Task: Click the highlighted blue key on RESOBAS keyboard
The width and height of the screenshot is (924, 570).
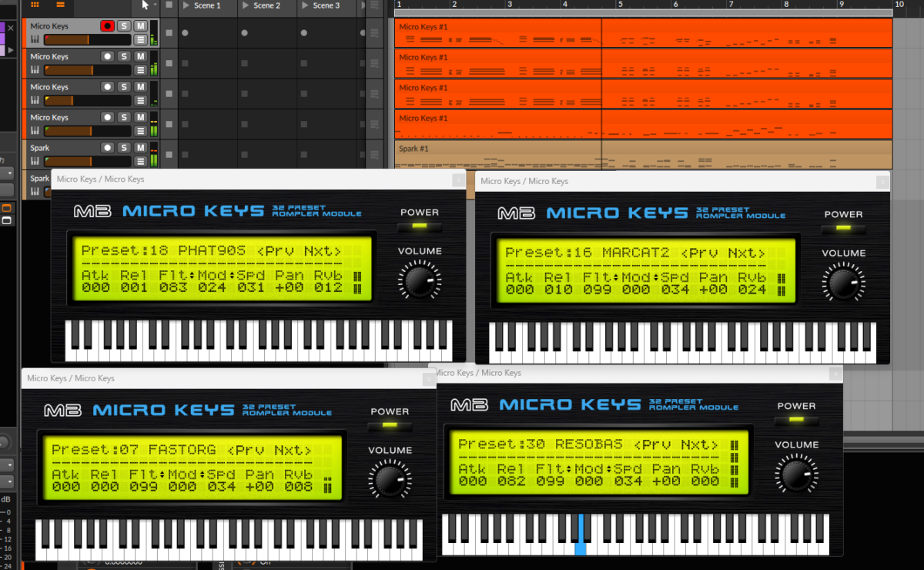Action: (581, 535)
